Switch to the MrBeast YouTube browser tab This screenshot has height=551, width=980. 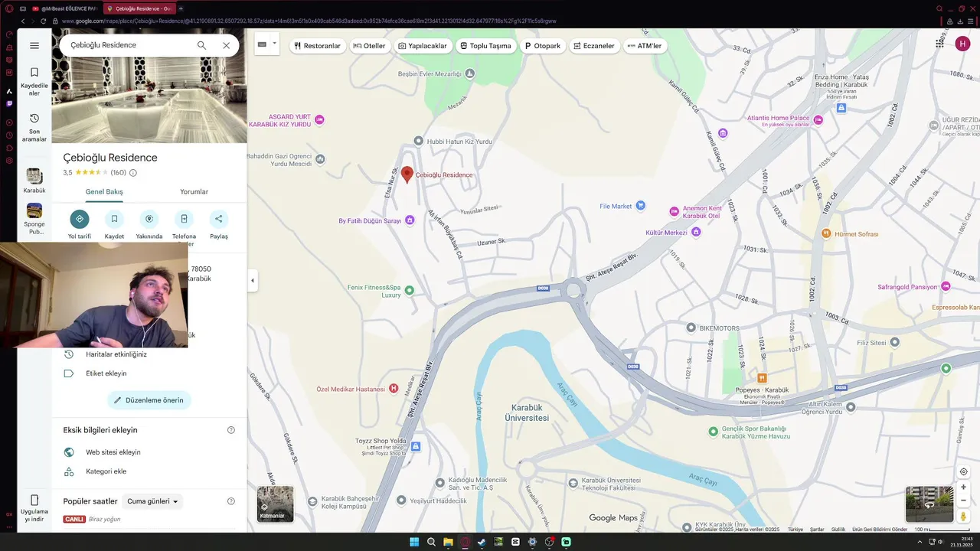point(64,8)
